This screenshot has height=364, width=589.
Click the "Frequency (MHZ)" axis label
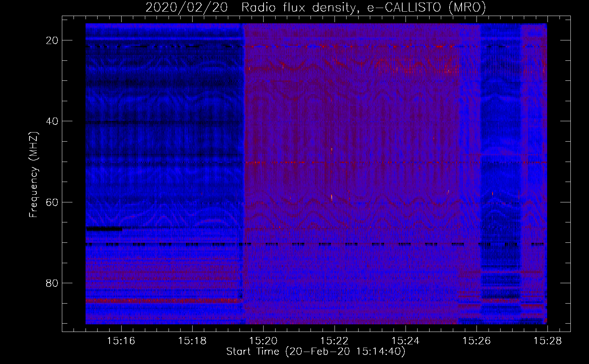(x=33, y=175)
